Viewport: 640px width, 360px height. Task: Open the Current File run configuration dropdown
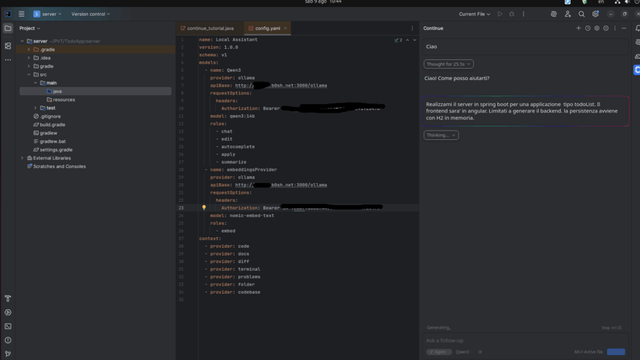474,14
